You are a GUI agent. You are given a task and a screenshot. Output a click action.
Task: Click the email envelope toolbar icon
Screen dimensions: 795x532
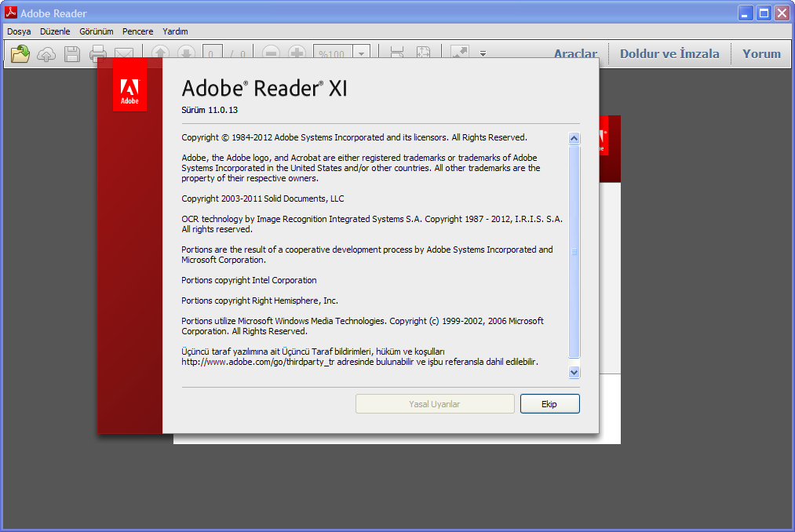124,53
